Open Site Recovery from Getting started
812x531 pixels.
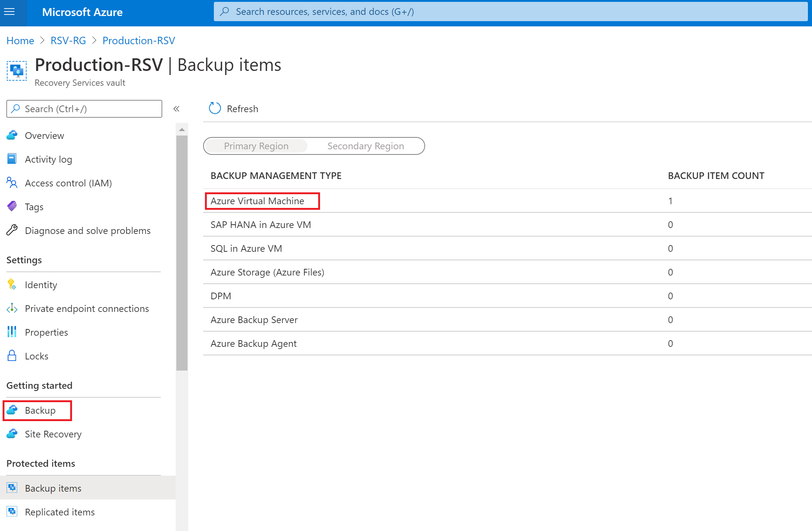pos(53,434)
